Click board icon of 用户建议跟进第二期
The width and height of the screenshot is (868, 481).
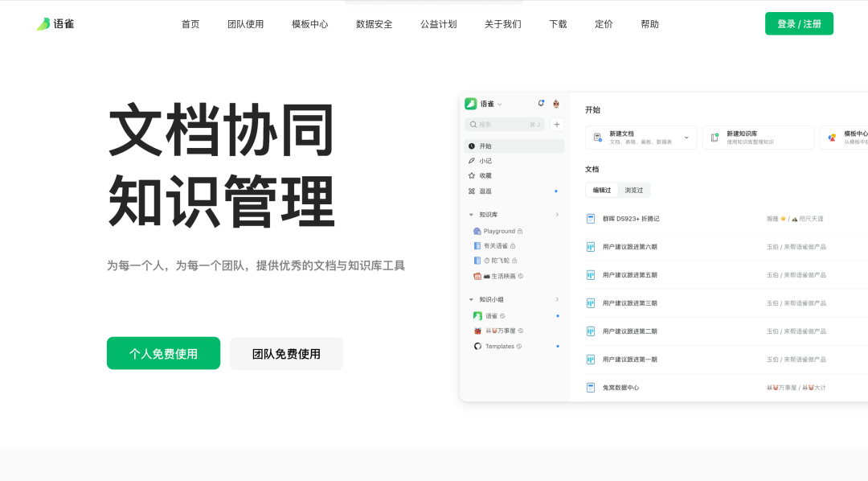(591, 331)
